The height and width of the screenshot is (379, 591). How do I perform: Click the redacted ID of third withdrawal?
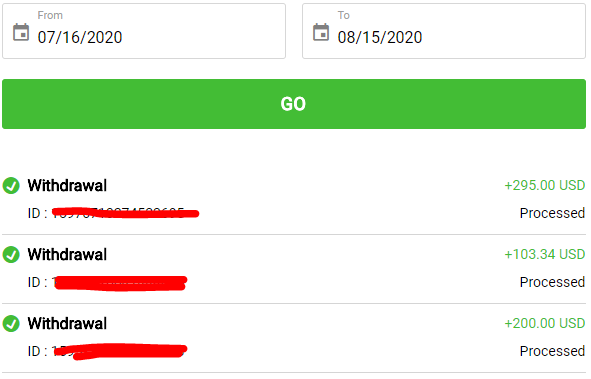[x=119, y=351]
